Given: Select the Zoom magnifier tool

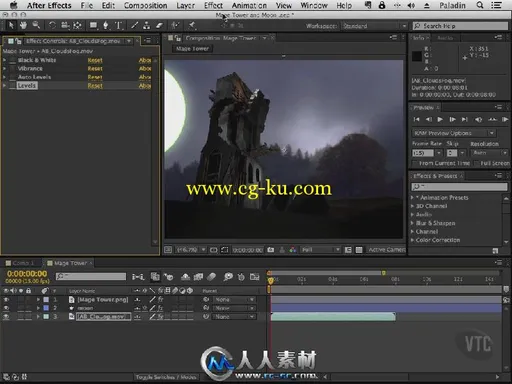Looking at the screenshot, I should (36, 25).
